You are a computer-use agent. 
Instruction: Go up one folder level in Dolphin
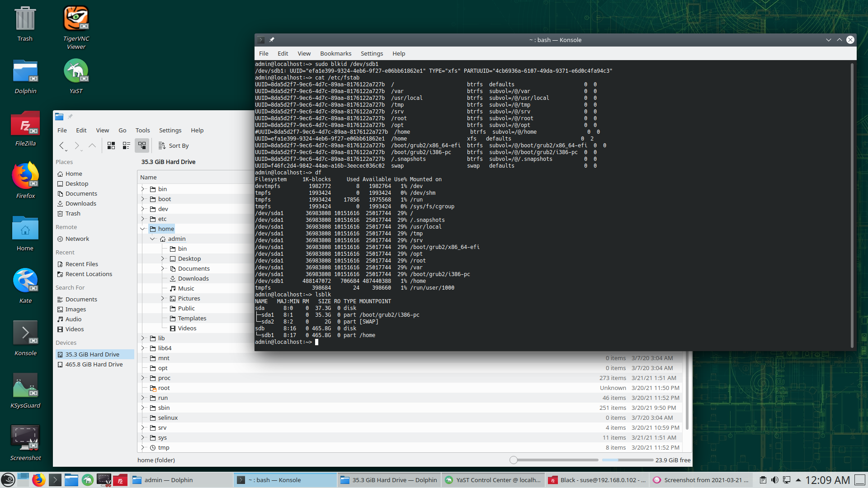(92, 145)
